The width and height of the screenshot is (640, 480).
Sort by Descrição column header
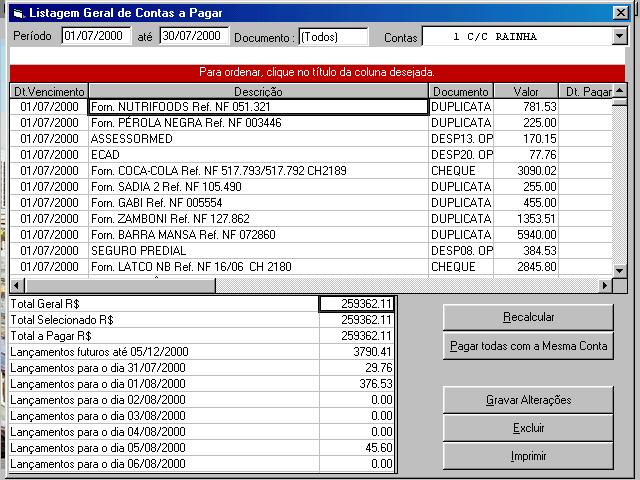(258, 91)
